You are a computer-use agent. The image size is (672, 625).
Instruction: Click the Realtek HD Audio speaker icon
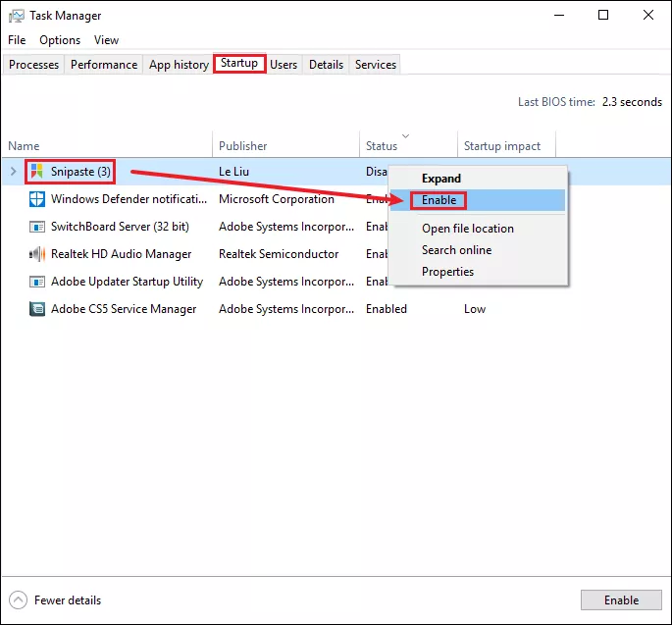pos(37,254)
